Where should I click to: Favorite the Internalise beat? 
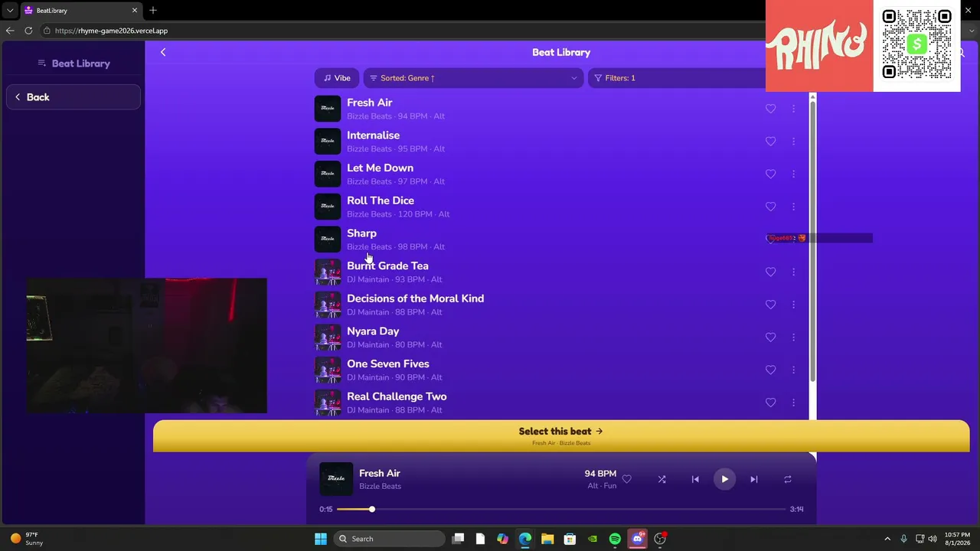coord(770,142)
